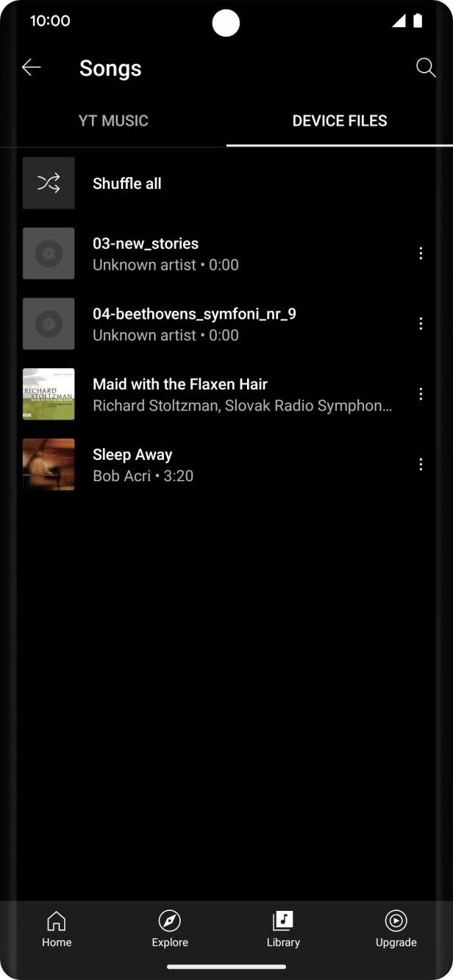Open menu for Maid with the Flaxen Hair
Image resolution: width=453 pixels, height=980 pixels.
point(421,394)
